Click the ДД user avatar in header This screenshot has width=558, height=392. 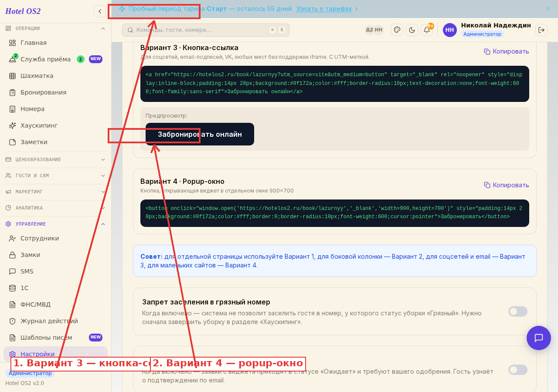pyautogui.click(x=369, y=30)
